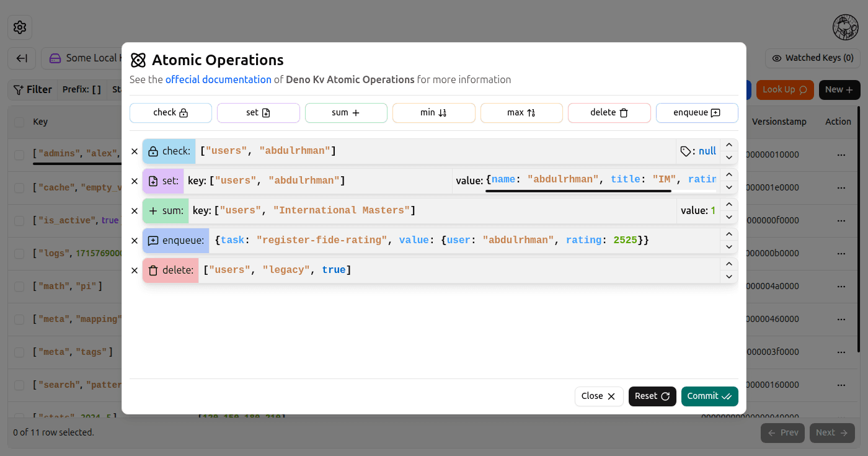Edit the enqueue register-fide-rating payload

pyautogui.click(x=464, y=241)
